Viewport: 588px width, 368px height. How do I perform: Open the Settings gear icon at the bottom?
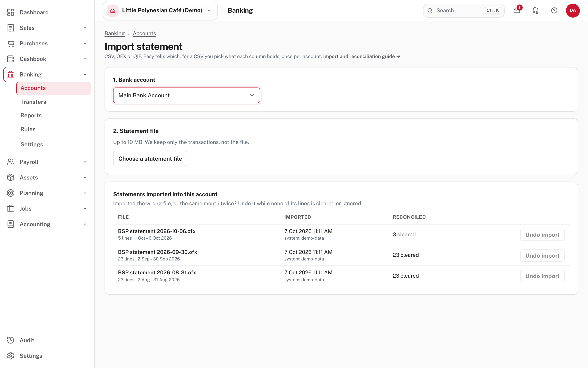(x=10, y=356)
